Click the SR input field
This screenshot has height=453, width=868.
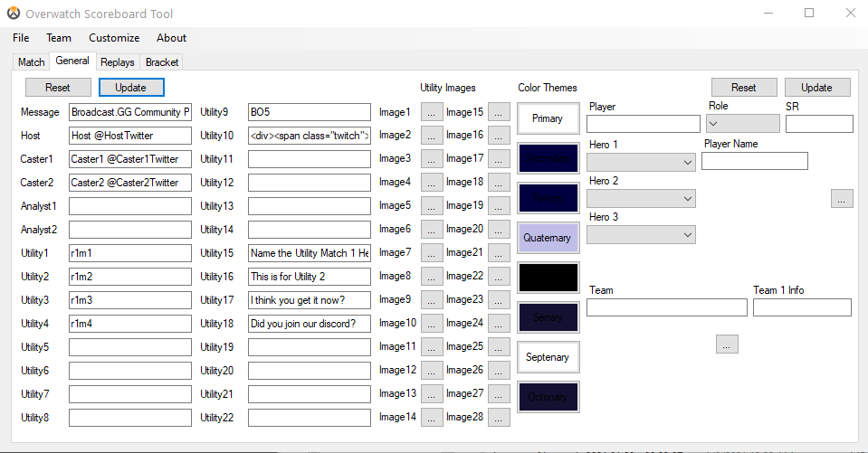[819, 124]
